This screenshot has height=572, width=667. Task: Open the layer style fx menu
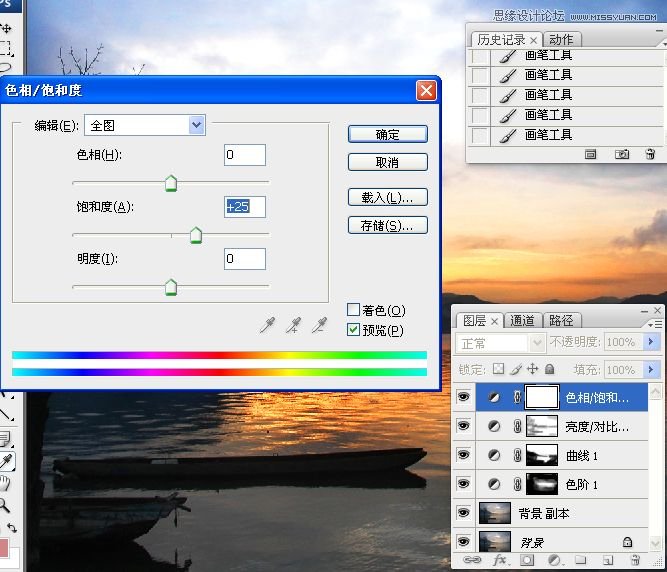[x=500, y=560]
